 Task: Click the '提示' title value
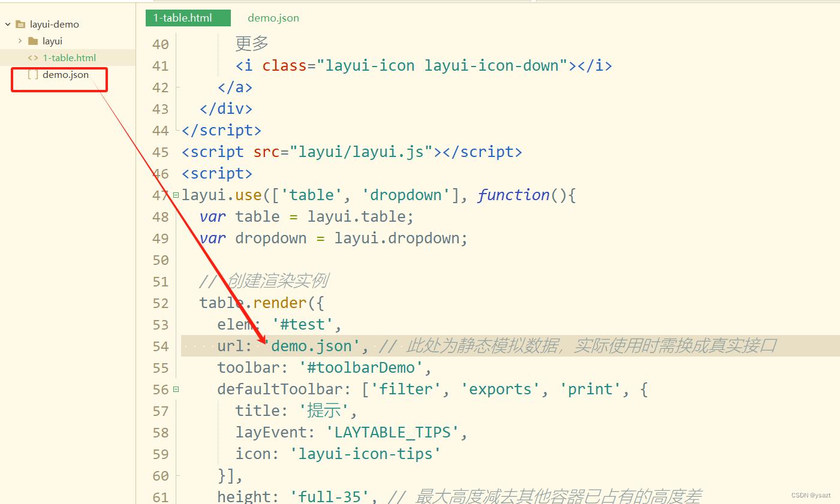tap(324, 411)
